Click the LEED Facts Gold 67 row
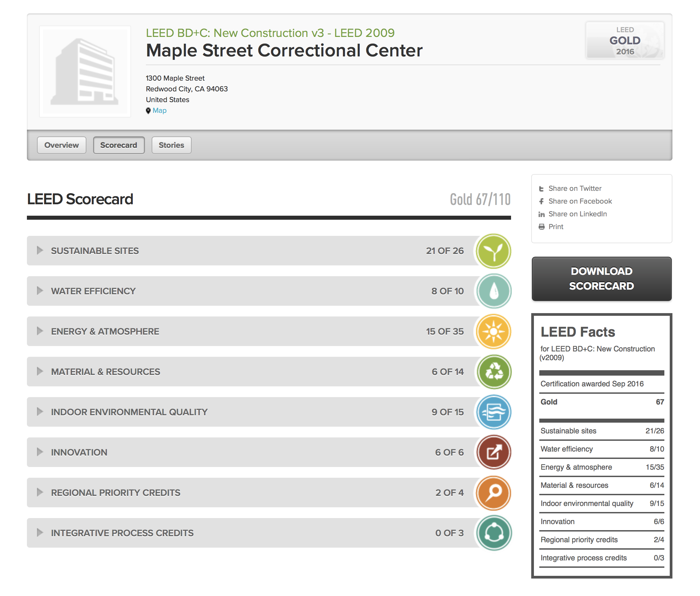Screen dimensions: 700x596 tap(602, 402)
